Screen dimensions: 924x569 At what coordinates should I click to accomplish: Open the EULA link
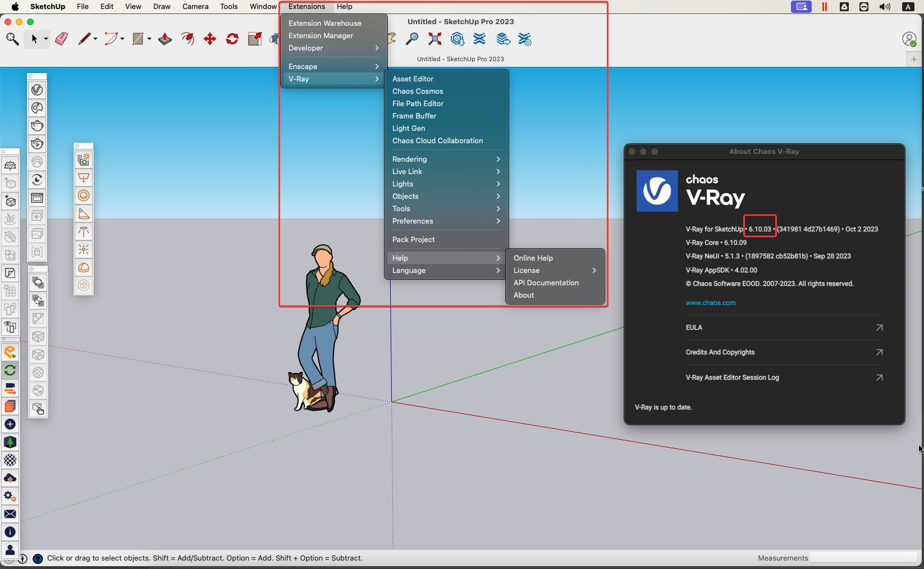point(784,327)
